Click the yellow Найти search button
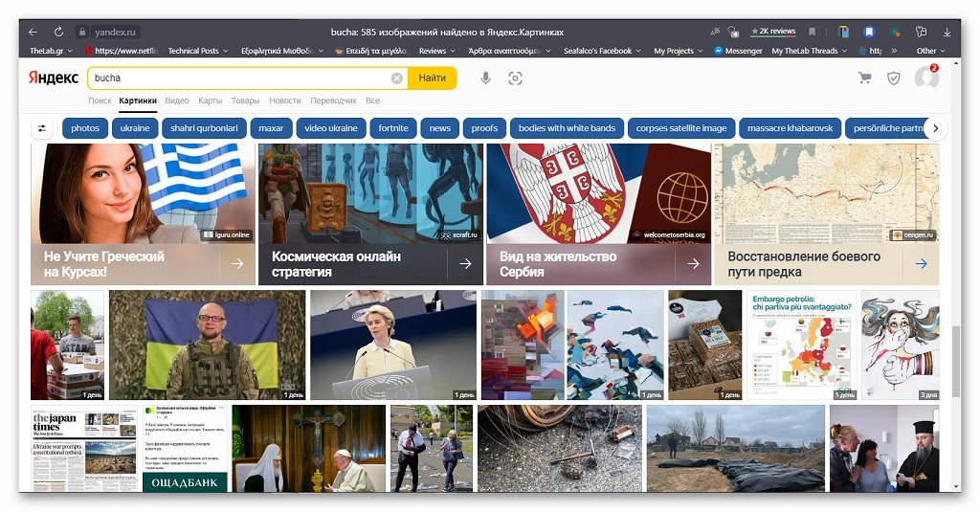This screenshot has height=512, width=980. pos(432,78)
